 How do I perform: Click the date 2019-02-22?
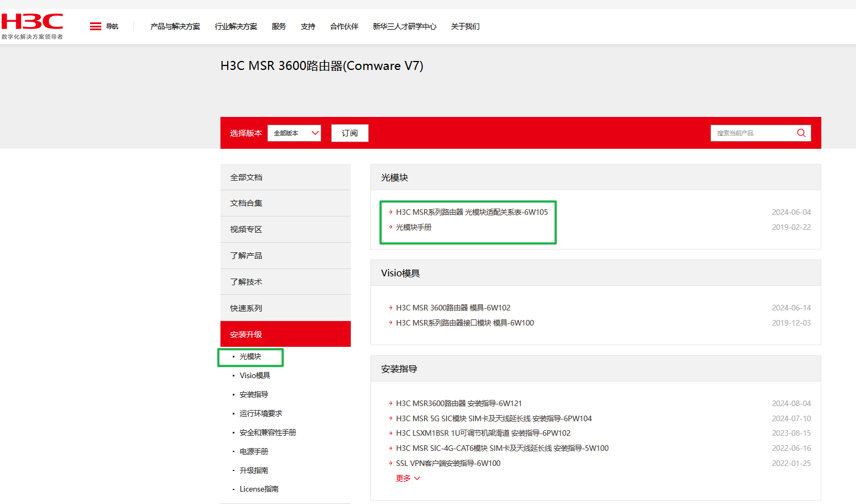coord(791,227)
